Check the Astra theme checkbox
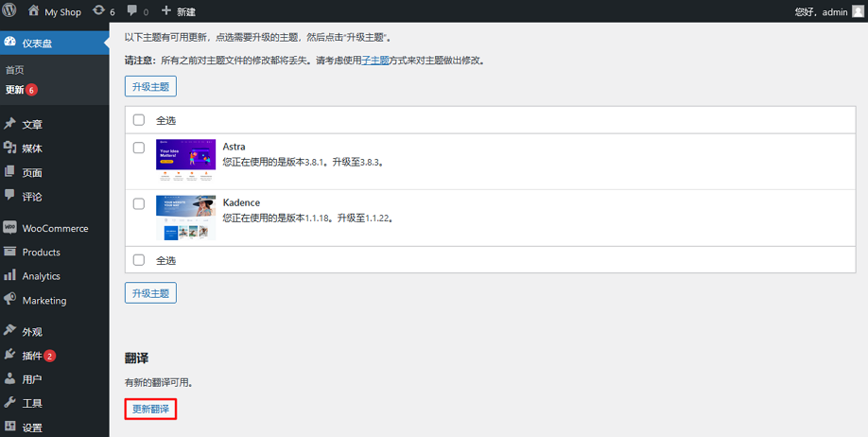868x437 pixels. pyautogui.click(x=139, y=148)
